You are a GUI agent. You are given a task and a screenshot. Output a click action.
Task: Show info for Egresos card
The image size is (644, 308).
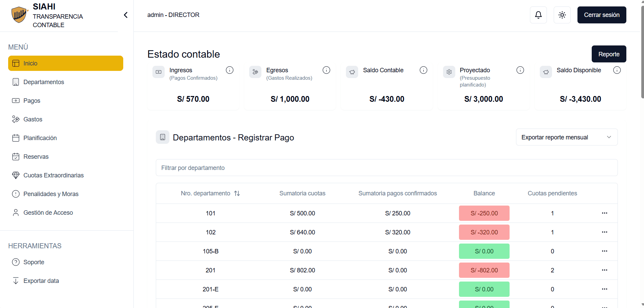pos(326,70)
